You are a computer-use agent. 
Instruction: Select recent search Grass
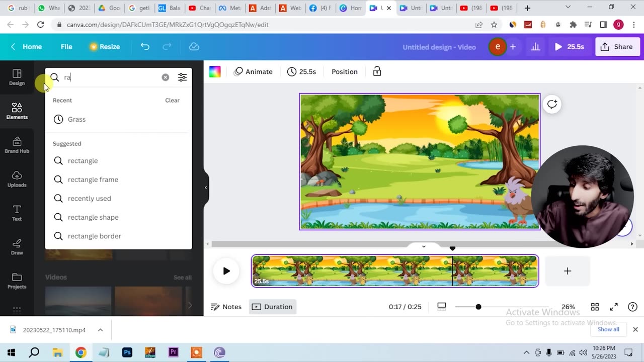[x=119, y=119]
